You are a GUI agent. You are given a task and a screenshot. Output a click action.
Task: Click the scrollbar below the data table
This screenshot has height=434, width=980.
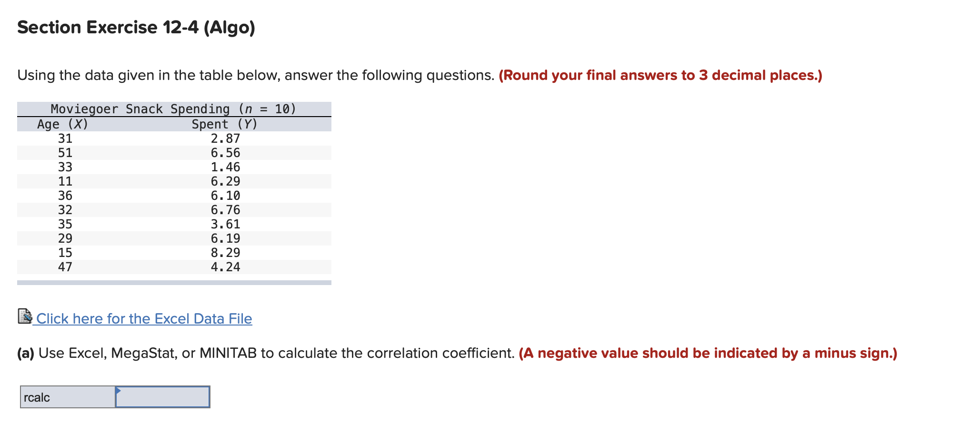[x=174, y=283]
